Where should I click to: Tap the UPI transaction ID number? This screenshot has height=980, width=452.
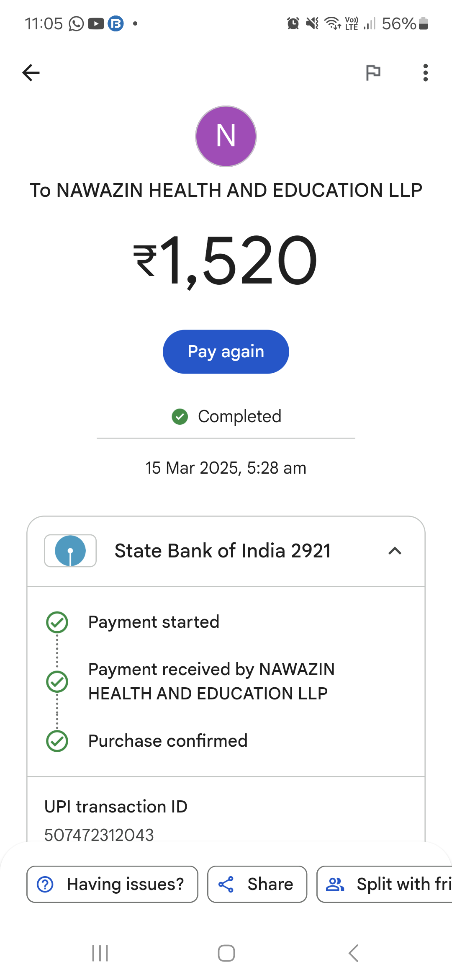tap(99, 835)
